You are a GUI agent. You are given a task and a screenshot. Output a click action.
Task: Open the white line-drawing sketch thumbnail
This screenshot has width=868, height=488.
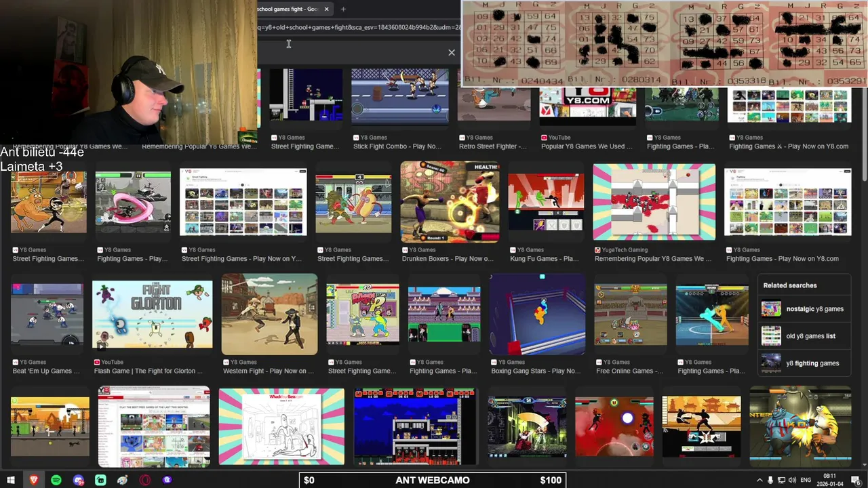point(281,427)
